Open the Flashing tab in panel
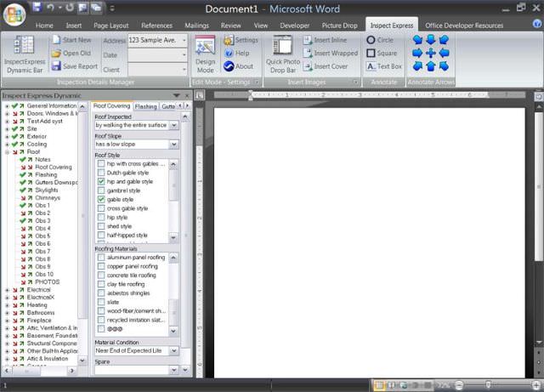The width and height of the screenshot is (544, 392). (x=145, y=106)
